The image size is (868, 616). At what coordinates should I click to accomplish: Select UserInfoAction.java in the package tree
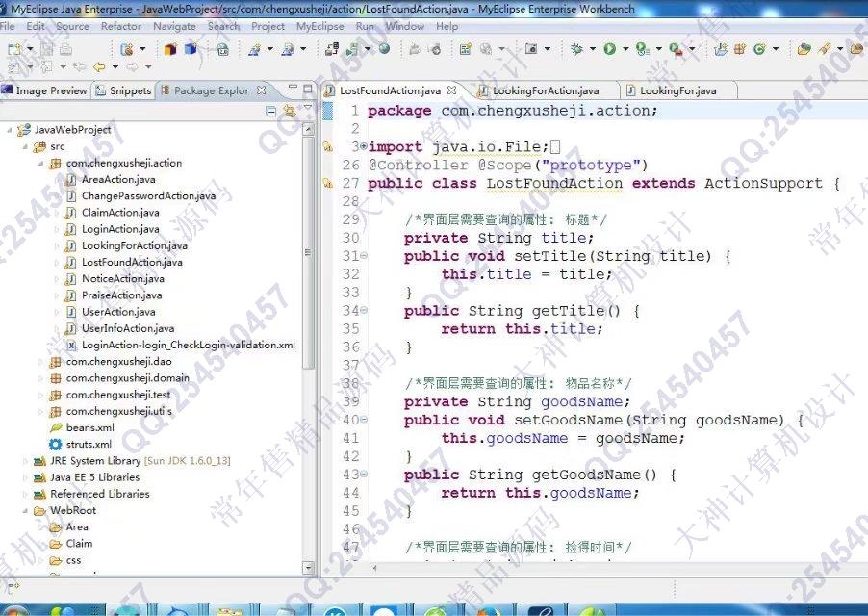(x=127, y=328)
